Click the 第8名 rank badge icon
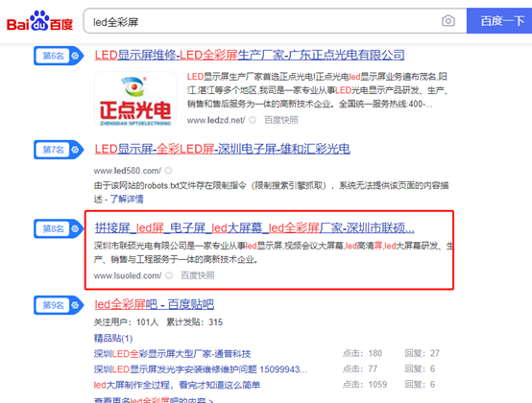The image size is (532, 403). 59,228
